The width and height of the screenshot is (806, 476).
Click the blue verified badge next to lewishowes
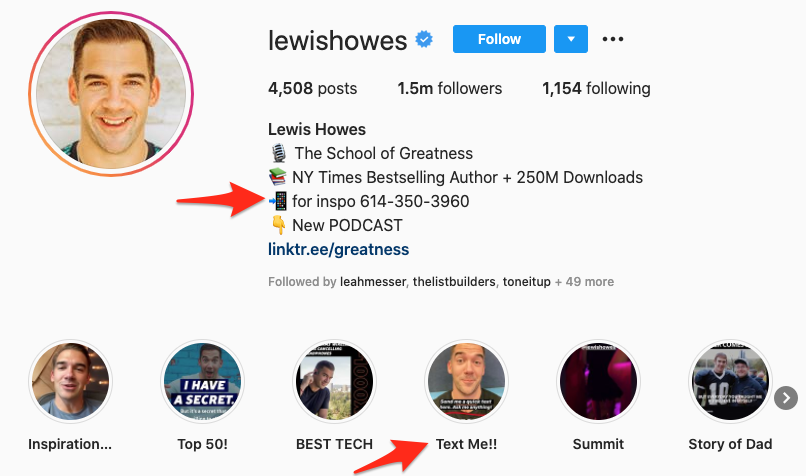[x=424, y=39]
